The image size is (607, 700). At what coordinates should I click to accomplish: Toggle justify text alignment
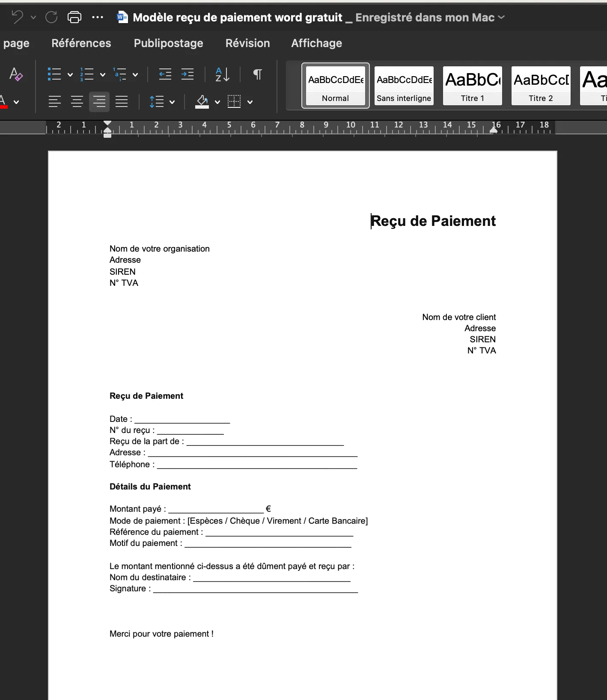[x=122, y=102]
